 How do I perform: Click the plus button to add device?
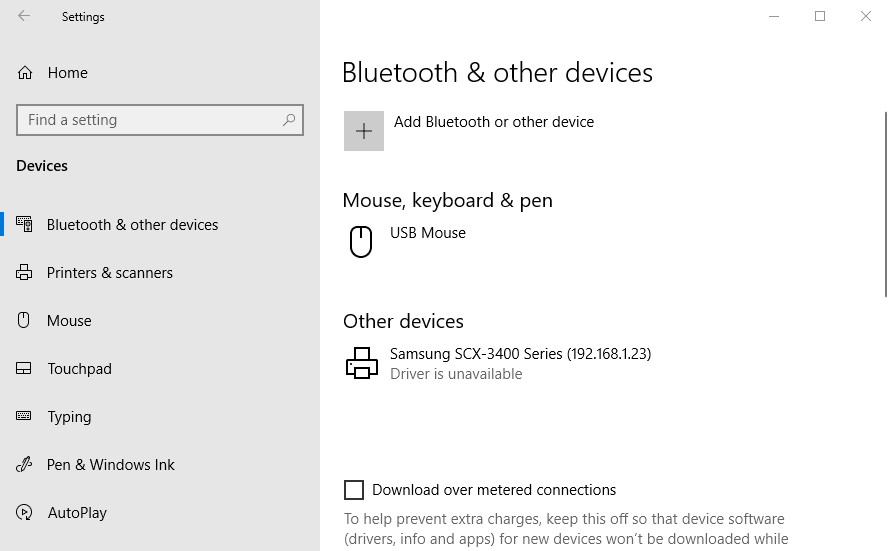[364, 131]
